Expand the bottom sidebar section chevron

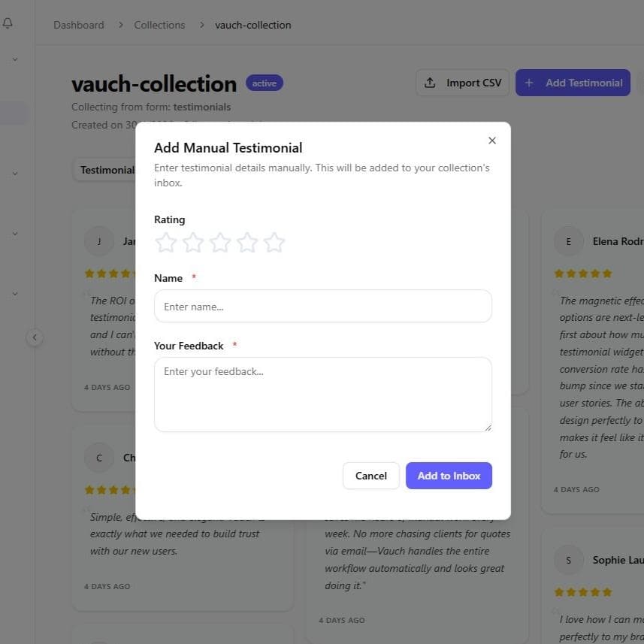point(14,293)
